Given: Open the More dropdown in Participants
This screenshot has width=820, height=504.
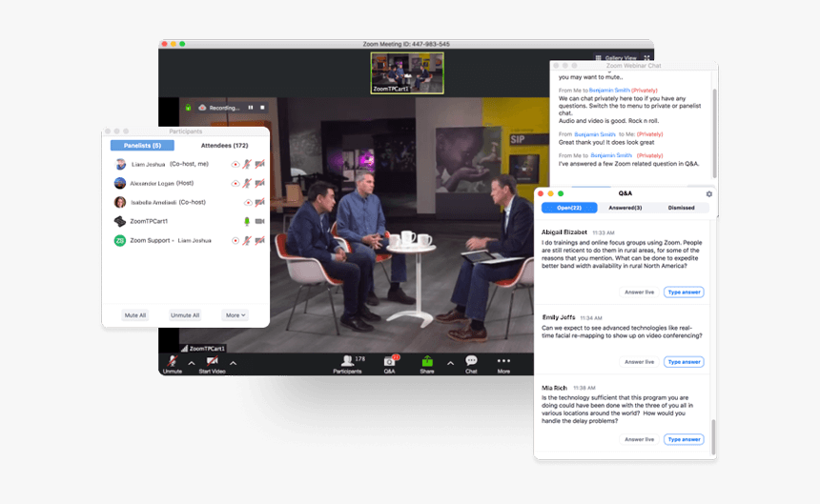Looking at the screenshot, I should pos(236,315).
